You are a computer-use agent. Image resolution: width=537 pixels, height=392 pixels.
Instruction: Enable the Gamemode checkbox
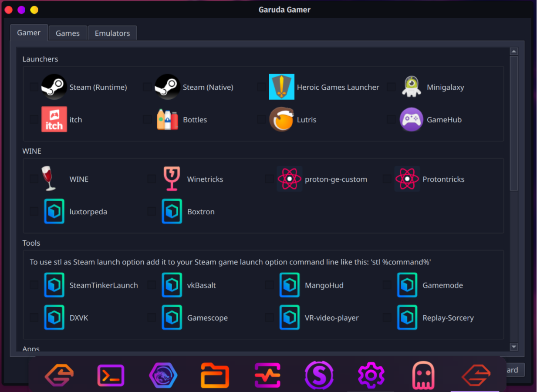(x=386, y=284)
